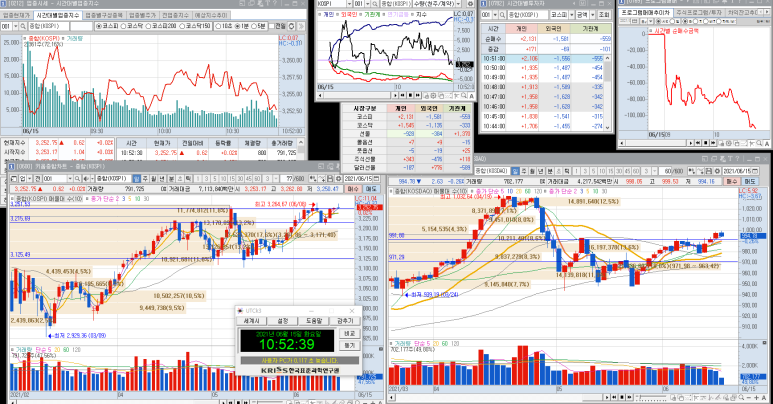Click the search icon in the 시간대별투자자 window

[x=502, y=15]
